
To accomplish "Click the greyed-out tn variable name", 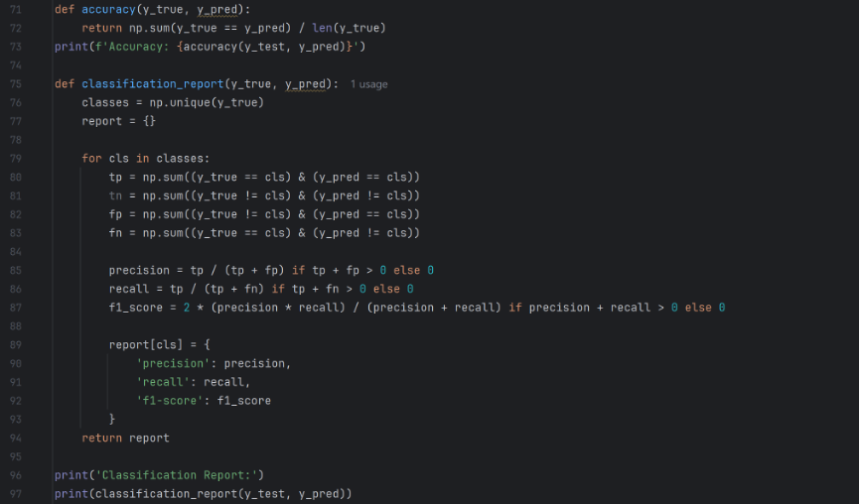I will click(x=115, y=195).
